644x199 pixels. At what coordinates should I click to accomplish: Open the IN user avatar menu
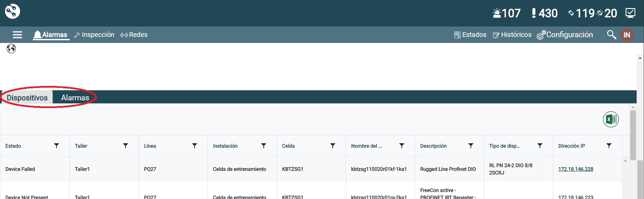tap(627, 35)
